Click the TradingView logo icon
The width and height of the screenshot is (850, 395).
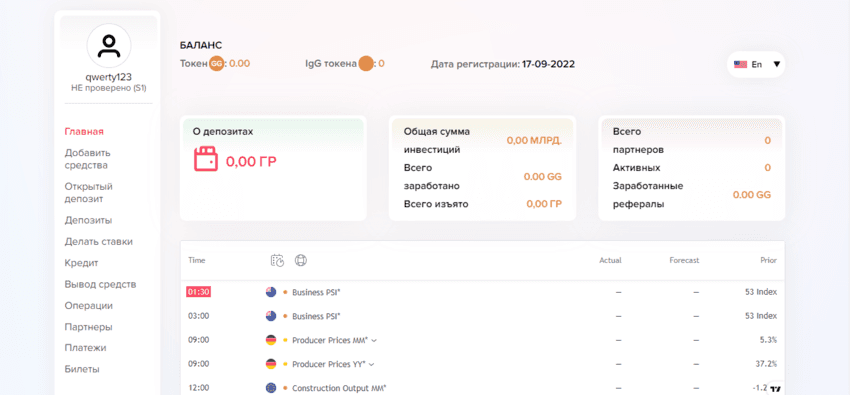[x=776, y=390]
